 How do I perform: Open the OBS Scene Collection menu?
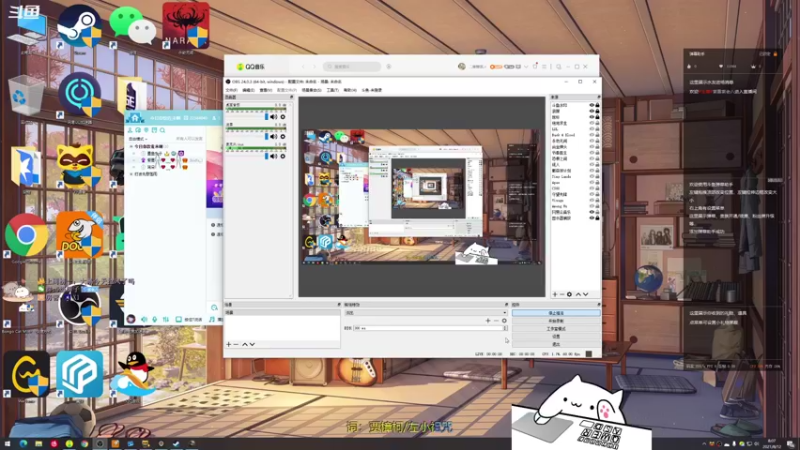click(311, 90)
